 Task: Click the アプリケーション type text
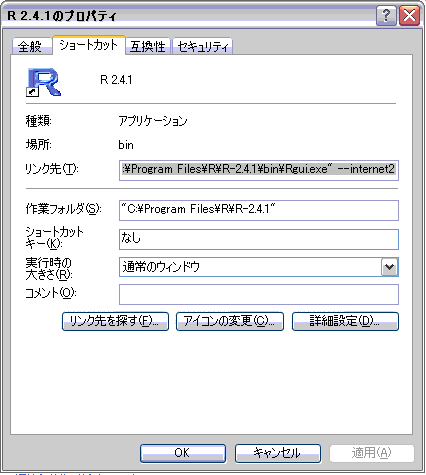click(x=153, y=121)
